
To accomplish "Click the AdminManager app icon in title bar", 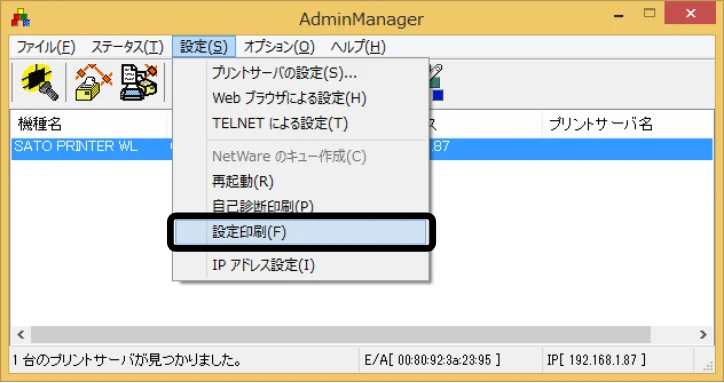I will point(21,18).
